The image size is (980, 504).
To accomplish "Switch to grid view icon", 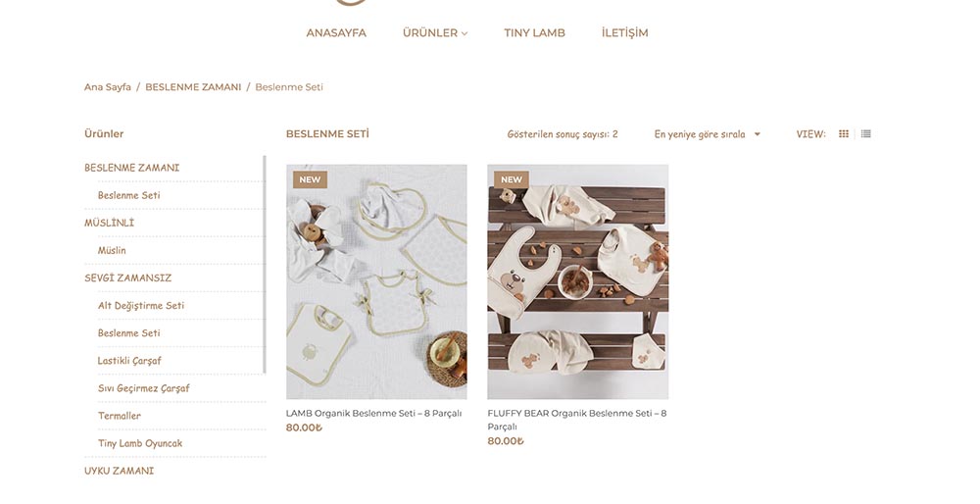I will click(x=843, y=133).
